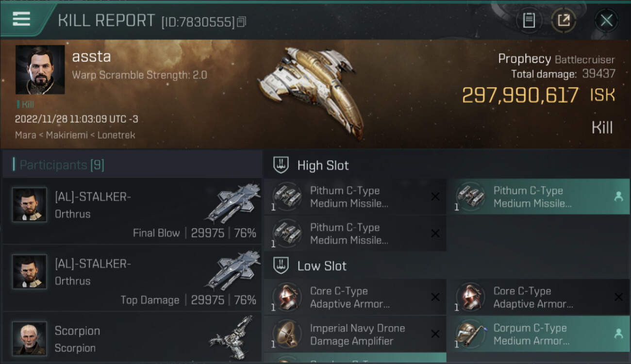This screenshot has height=364, width=631.
Task: Click the share export icon
Action: click(x=564, y=20)
